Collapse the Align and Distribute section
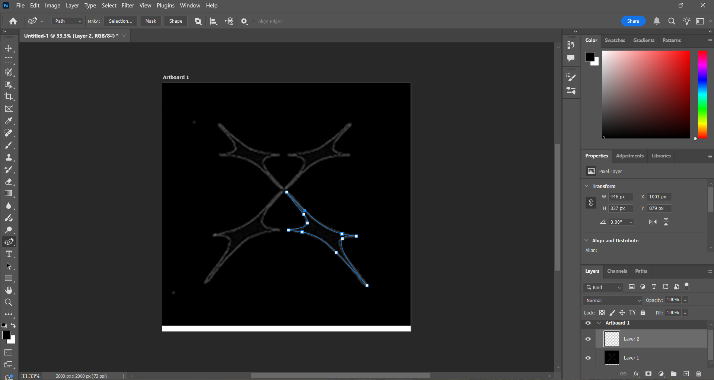This screenshot has height=380, width=714. point(586,240)
